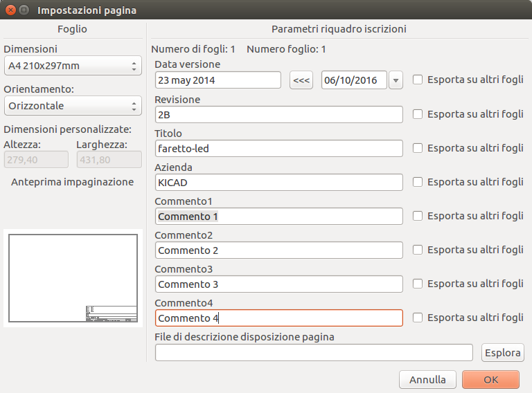This screenshot has height=393, width=532.
Task: Click the page layout preview thumbnail
Action: coord(73,278)
